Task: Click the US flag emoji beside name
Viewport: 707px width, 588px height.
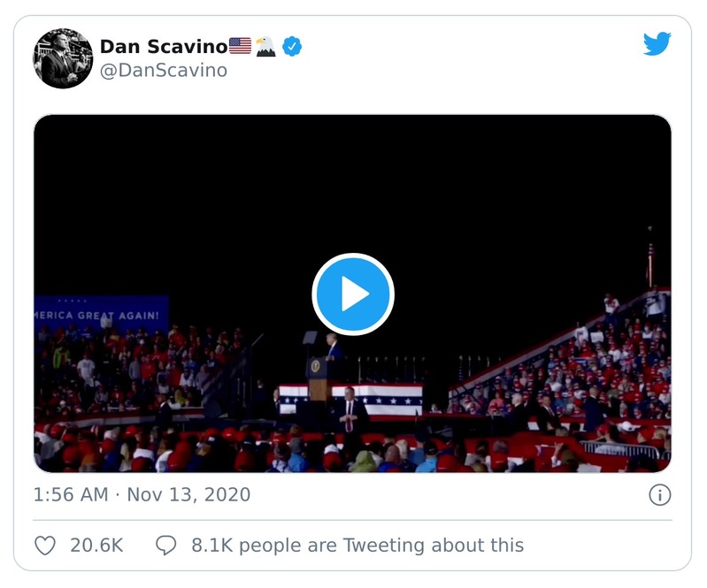Action: tap(240, 47)
